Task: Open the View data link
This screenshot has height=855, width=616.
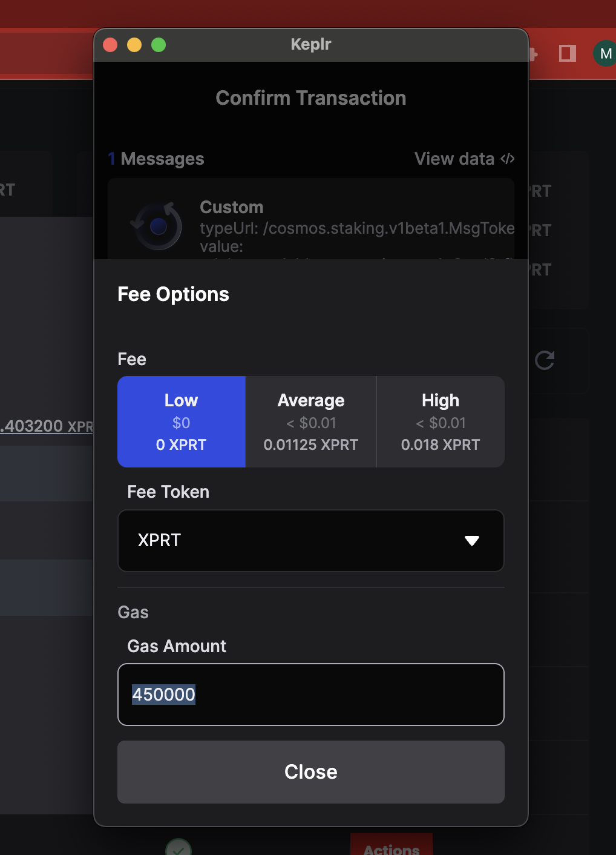Action: 454,159
